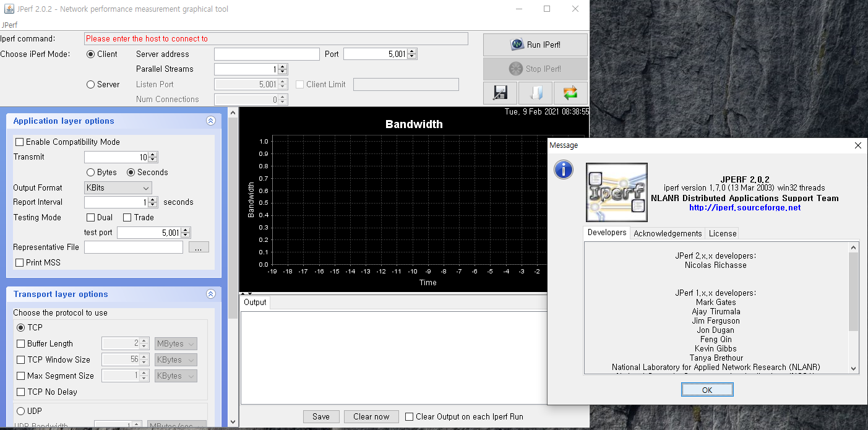
Task: Open TCP Window Size KBytes dropdown
Action: click(176, 359)
